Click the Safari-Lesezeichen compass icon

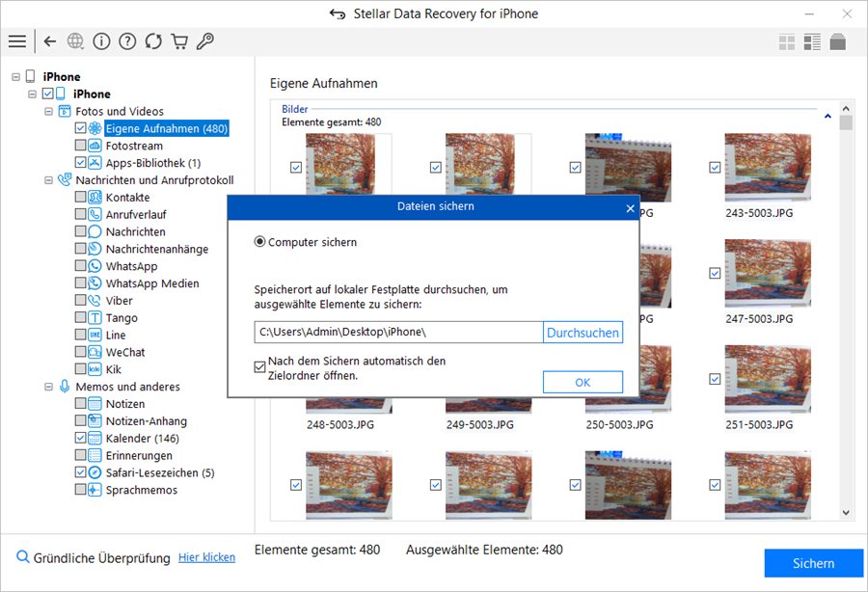[x=95, y=472]
